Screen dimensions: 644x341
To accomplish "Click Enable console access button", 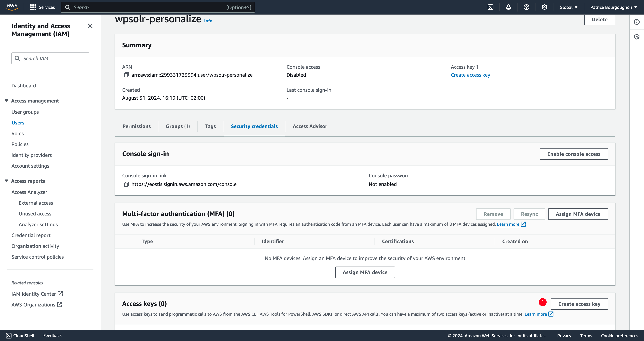I will 574,154.
